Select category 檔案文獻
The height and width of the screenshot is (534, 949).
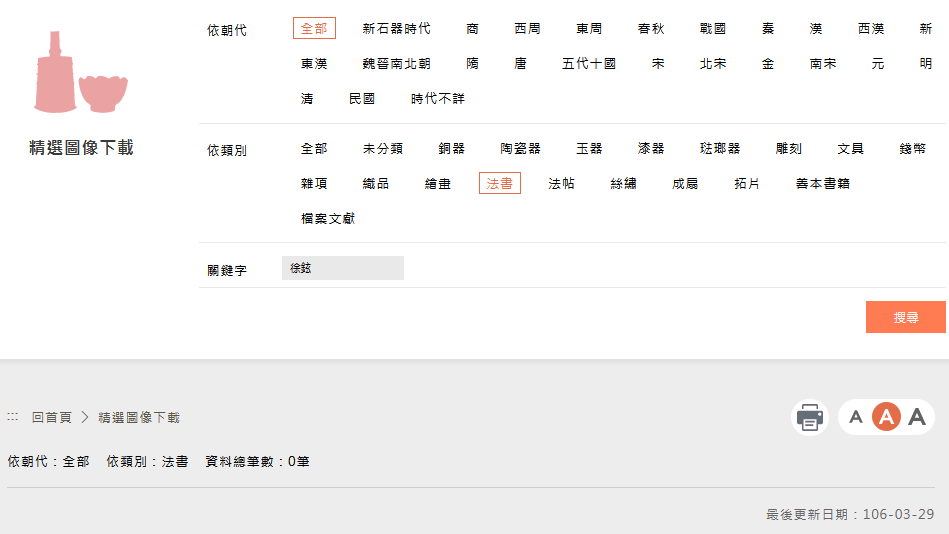[x=328, y=219]
